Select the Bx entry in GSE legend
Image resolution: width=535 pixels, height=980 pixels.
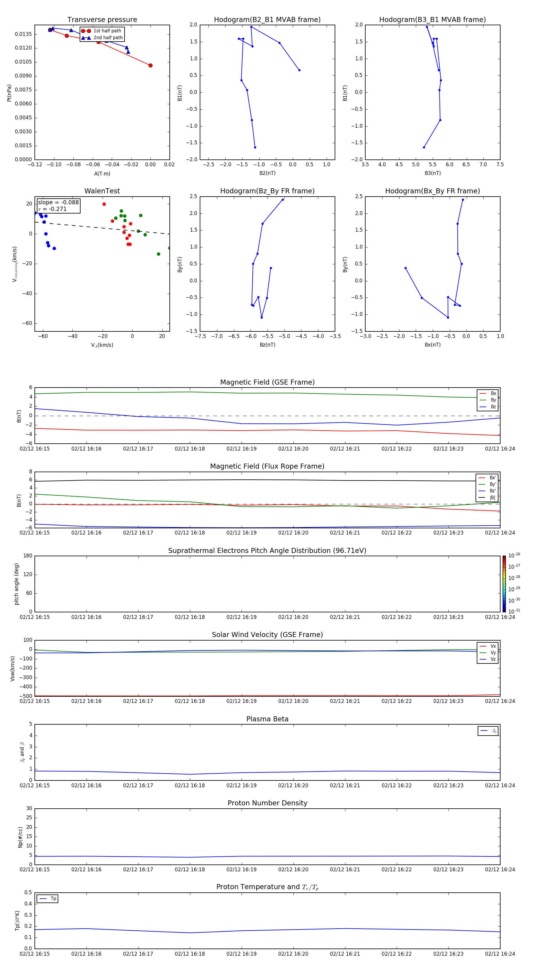[488, 393]
